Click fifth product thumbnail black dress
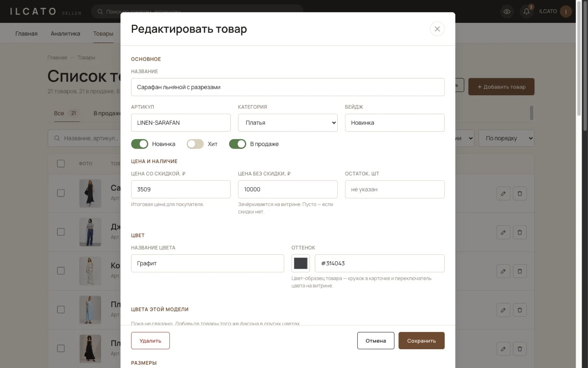 90,349
